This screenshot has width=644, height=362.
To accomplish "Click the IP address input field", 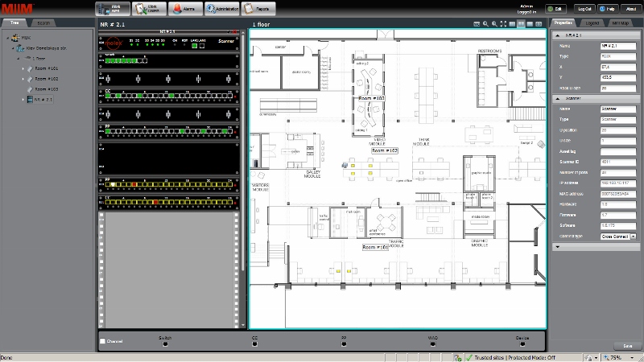I will (x=618, y=183).
